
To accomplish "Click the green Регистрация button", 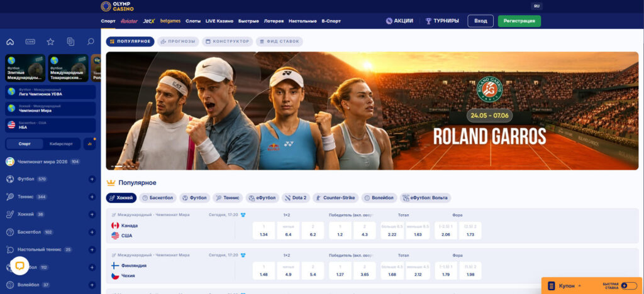I will pyautogui.click(x=519, y=21).
